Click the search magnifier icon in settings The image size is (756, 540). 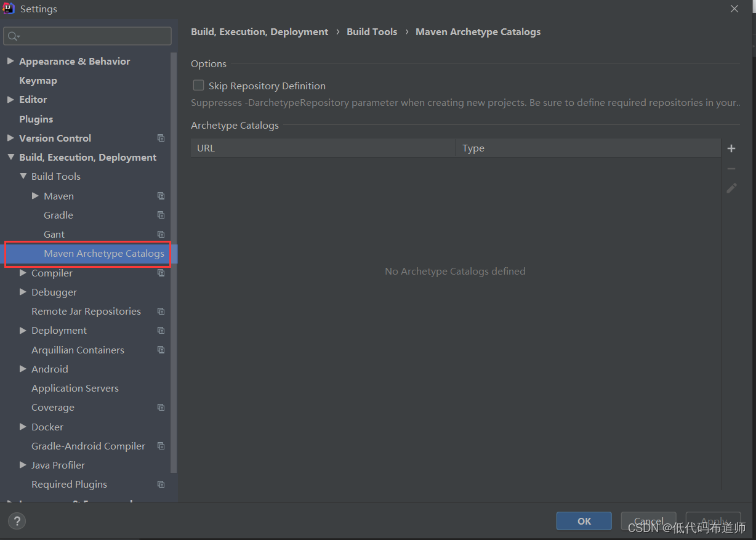tap(13, 36)
